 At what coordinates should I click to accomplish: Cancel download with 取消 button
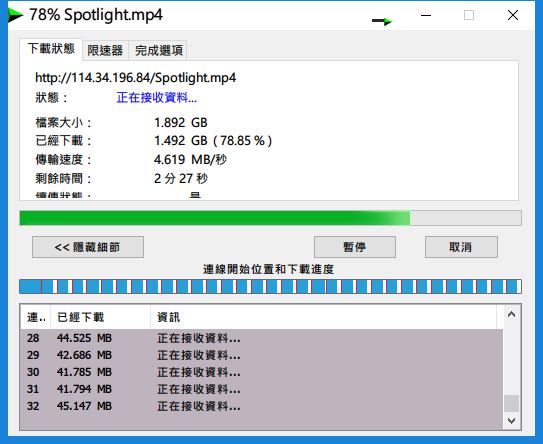[461, 247]
